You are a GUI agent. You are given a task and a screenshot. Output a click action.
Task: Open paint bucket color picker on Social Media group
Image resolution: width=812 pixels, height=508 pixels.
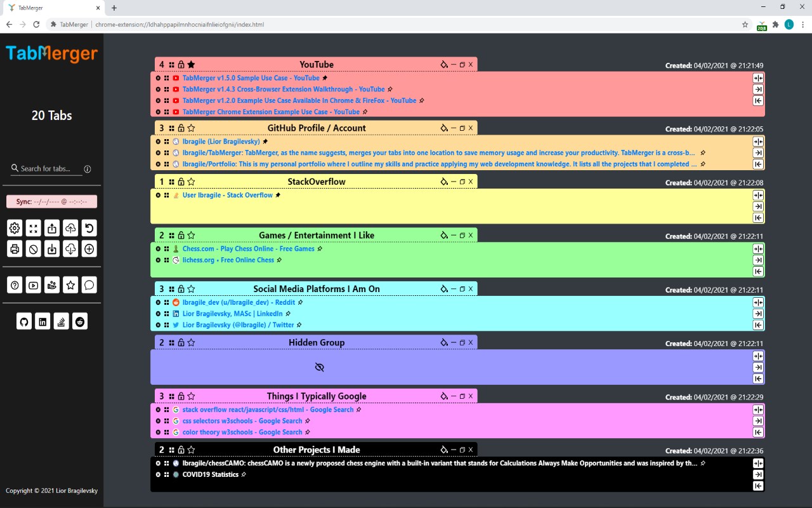pyautogui.click(x=444, y=289)
